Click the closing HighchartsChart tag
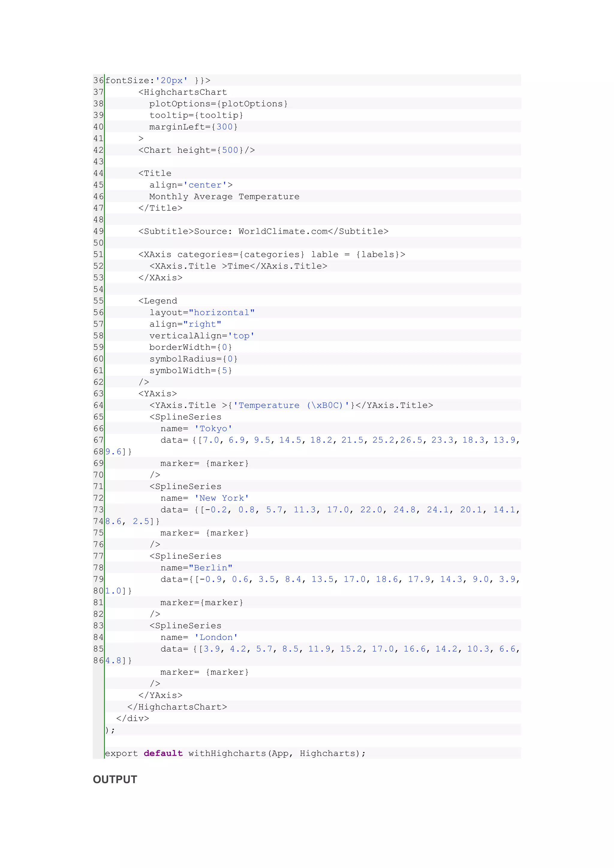Image resolution: width=614 pixels, height=868 pixels. [177, 707]
